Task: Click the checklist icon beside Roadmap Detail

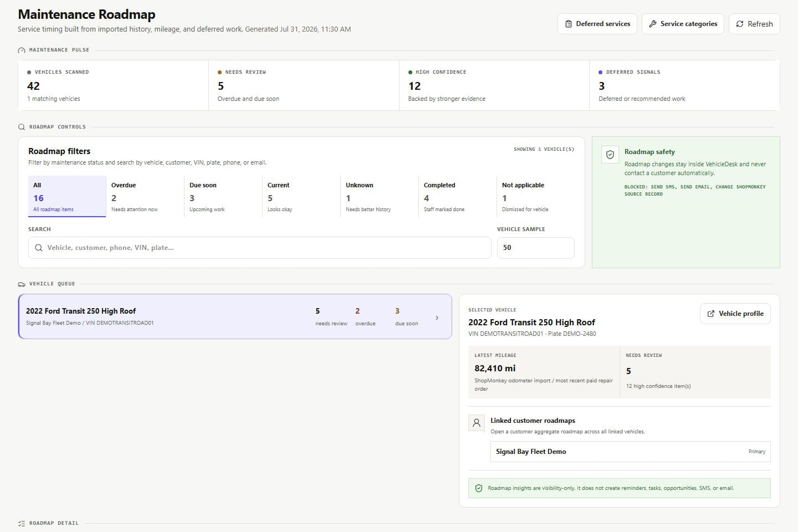Action: point(22,523)
